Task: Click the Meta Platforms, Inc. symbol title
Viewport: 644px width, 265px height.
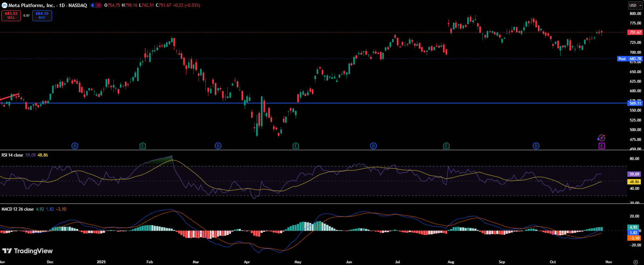Action: coord(31,5)
